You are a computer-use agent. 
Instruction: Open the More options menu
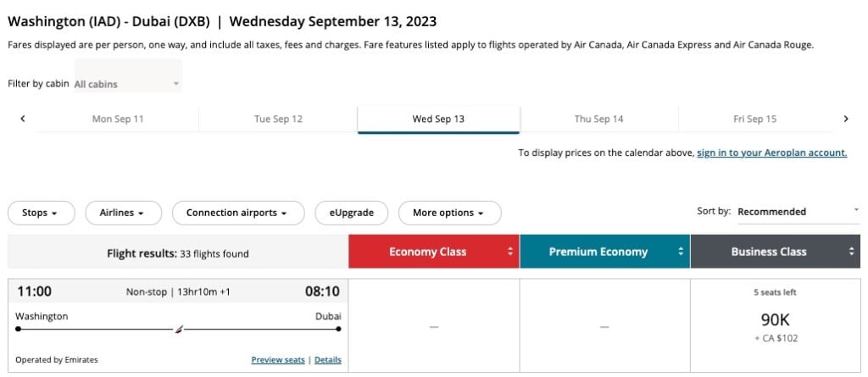[449, 213]
